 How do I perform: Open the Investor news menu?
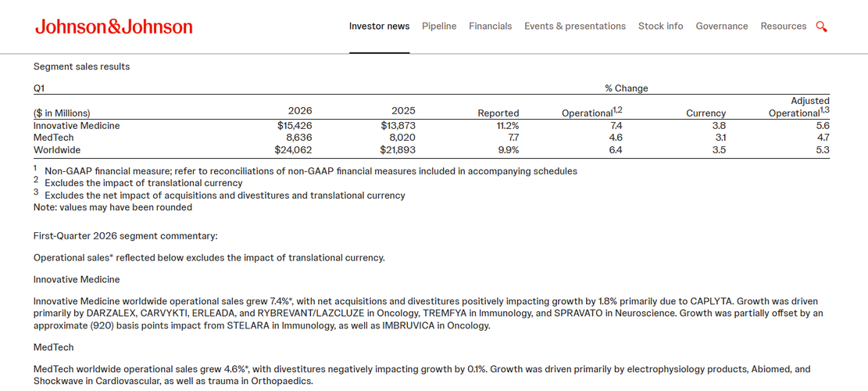tap(379, 26)
